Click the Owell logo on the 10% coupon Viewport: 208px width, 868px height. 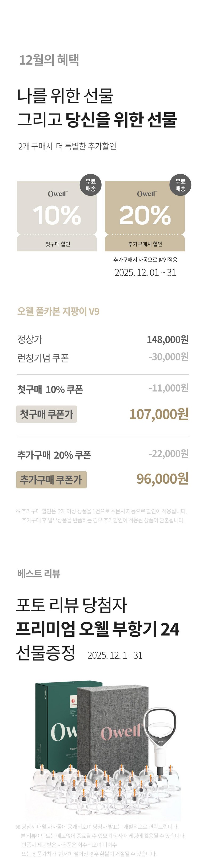pos(58,194)
